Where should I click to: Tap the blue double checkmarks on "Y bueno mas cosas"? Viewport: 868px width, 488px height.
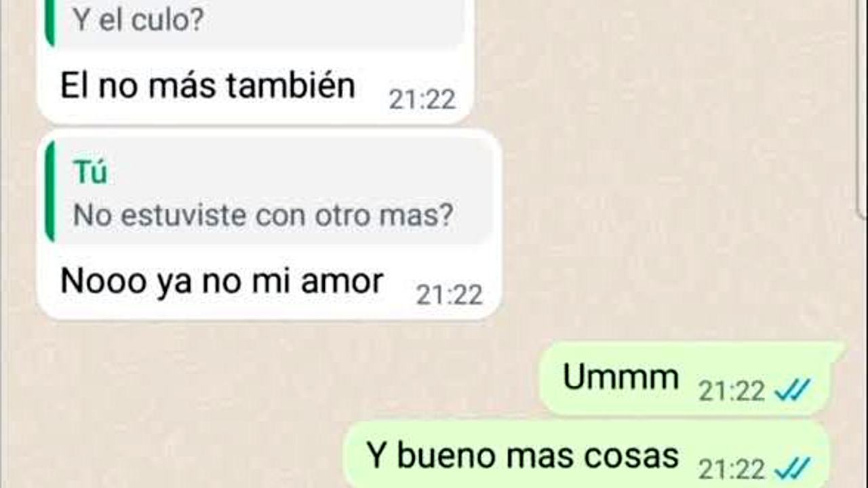point(793,468)
